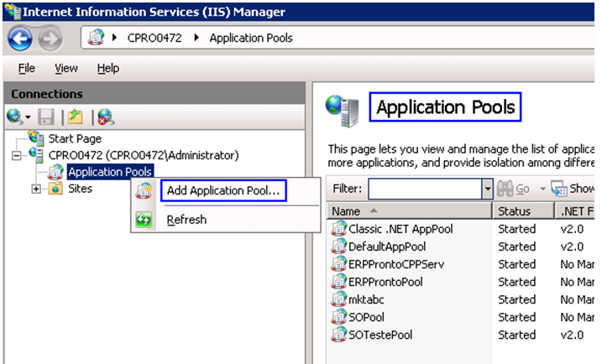The width and height of the screenshot is (602, 364).
Task: Choose Refresh from the context menu
Action: click(x=186, y=220)
